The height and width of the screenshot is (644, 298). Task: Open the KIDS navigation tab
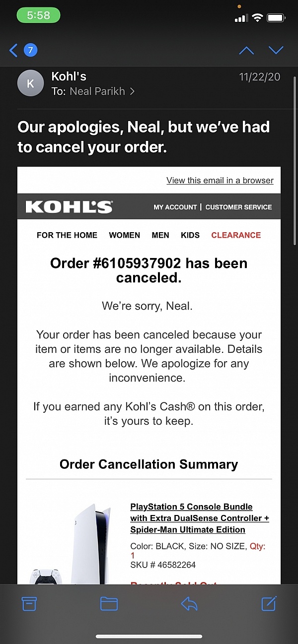point(190,235)
